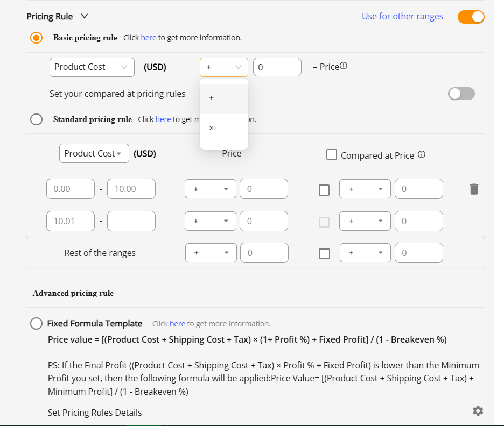Select the Standard pricing rule radio
Viewport: 504px width, 426px height.
click(37, 119)
